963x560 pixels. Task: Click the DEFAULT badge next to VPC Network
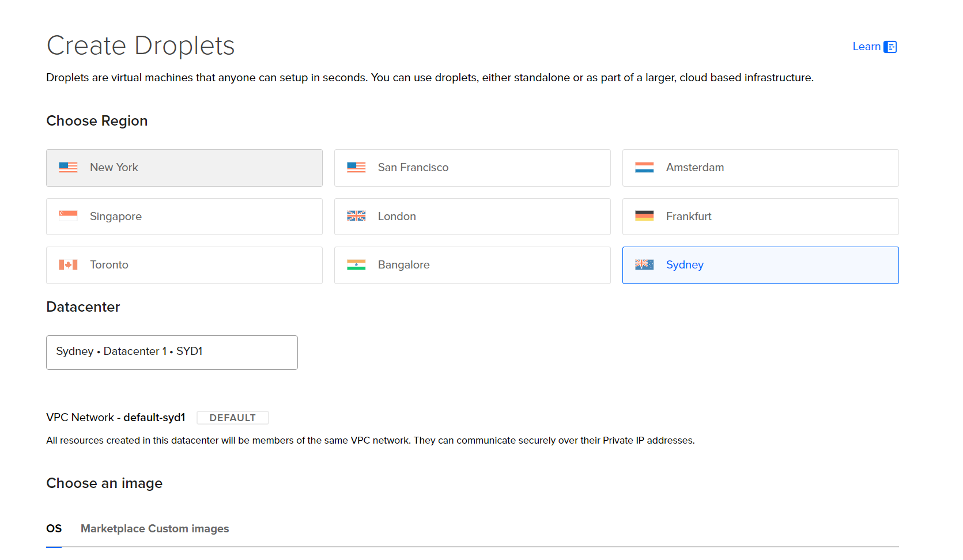[x=232, y=418]
